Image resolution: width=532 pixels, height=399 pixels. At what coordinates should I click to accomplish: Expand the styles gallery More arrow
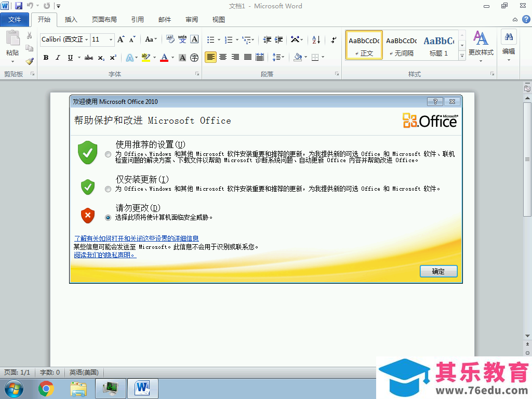462,56
